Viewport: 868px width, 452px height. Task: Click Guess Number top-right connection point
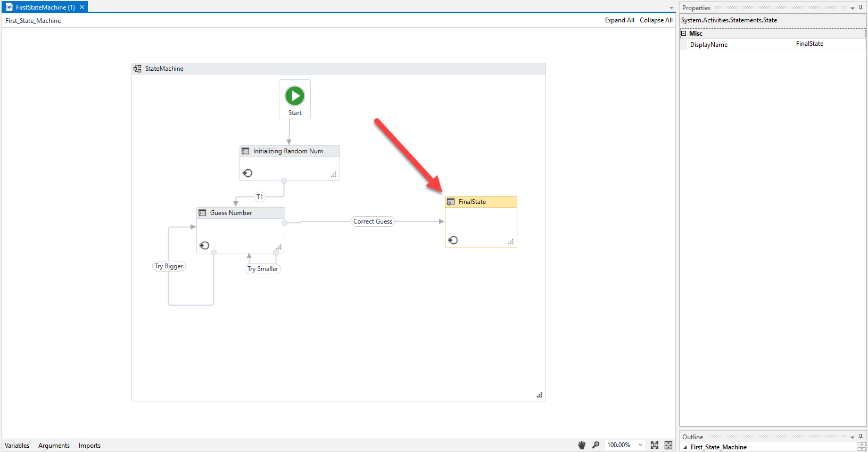coord(285,223)
